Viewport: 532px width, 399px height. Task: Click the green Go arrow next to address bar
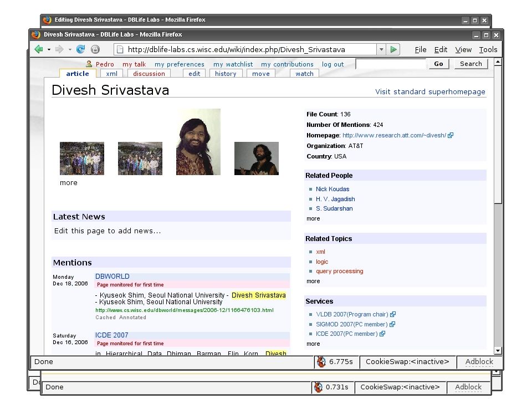(393, 49)
